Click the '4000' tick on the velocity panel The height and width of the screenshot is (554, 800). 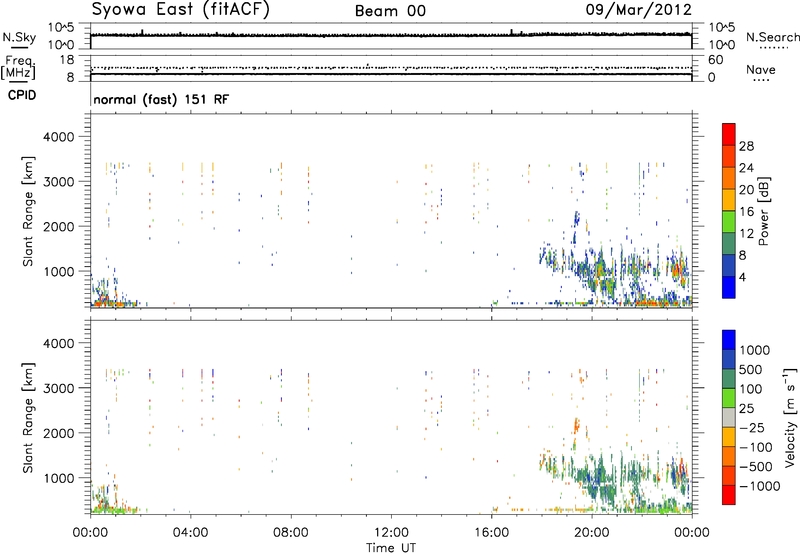[x=58, y=343]
